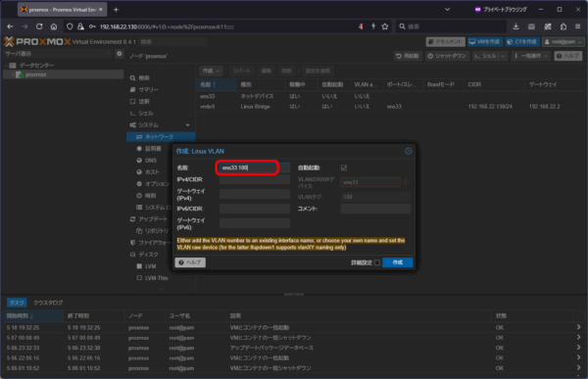Open the browser downloads icon
588x379 pixels.
click(516, 26)
